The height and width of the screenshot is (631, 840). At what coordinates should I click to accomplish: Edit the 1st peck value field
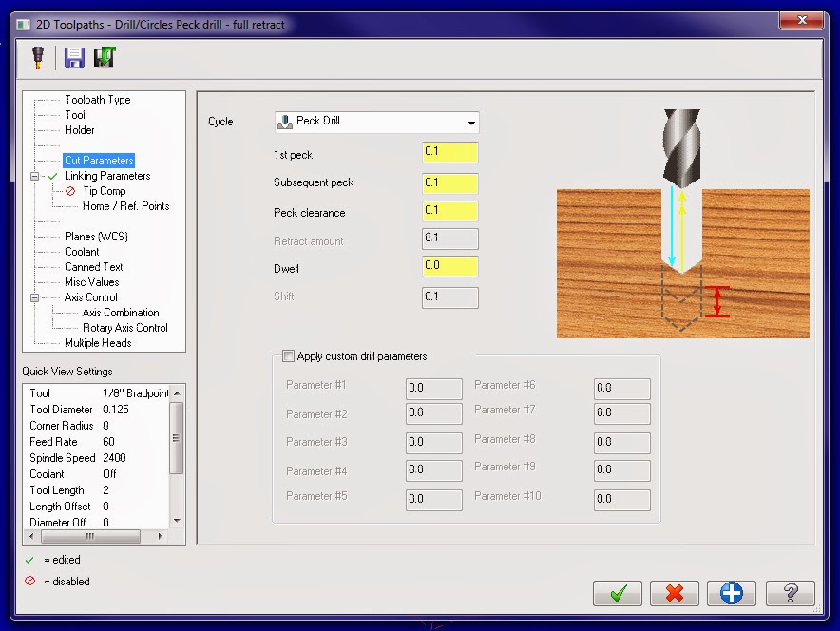[449, 152]
